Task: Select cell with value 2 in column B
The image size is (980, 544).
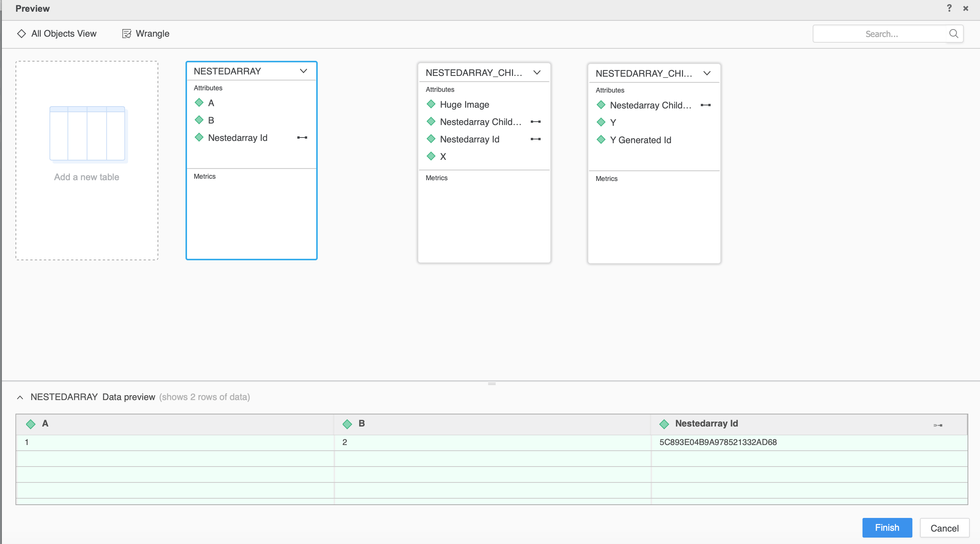Action: [x=492, y=443]
